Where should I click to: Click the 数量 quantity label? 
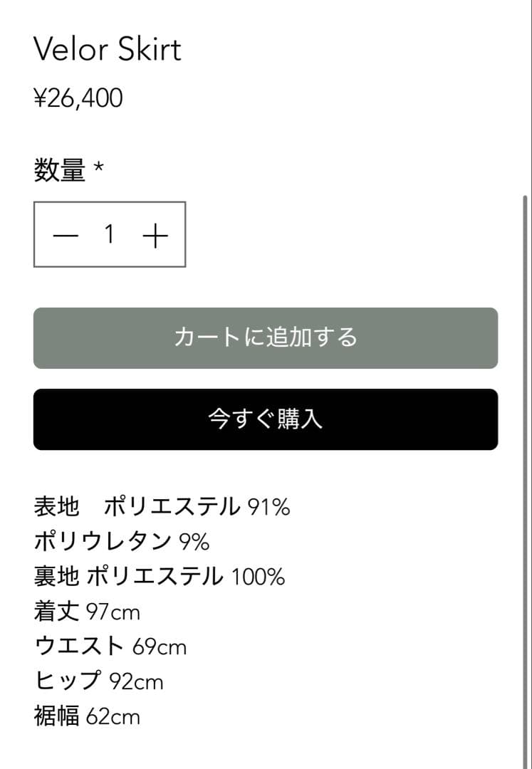60,171
